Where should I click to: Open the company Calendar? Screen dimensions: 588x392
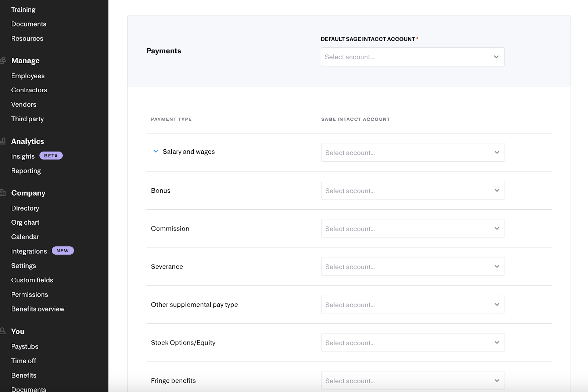[25, 237]
